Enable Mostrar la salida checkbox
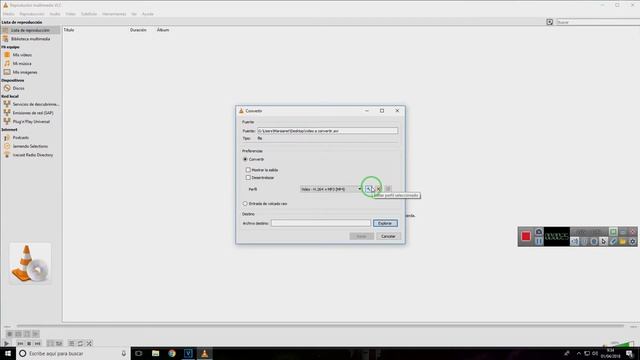Image resolution: width=640 pixels, height=360 pixels. click(x=248, y=170)
